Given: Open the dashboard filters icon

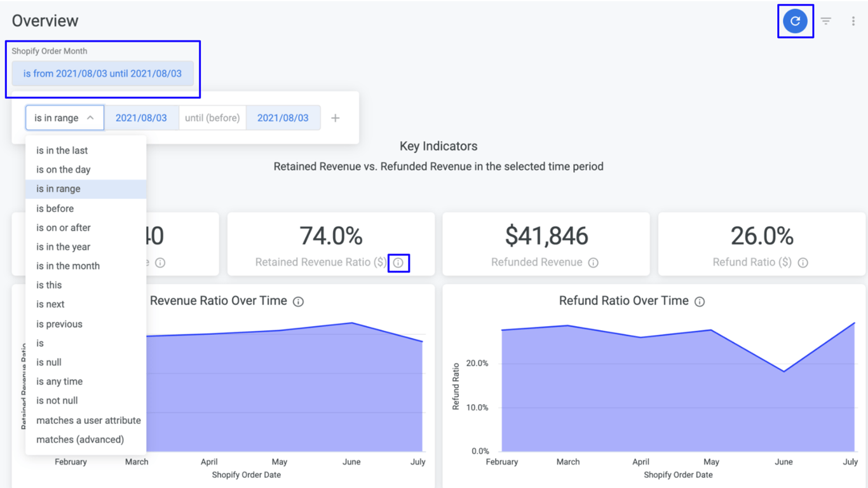Looking at the screenshot, I should pos(826,21).
